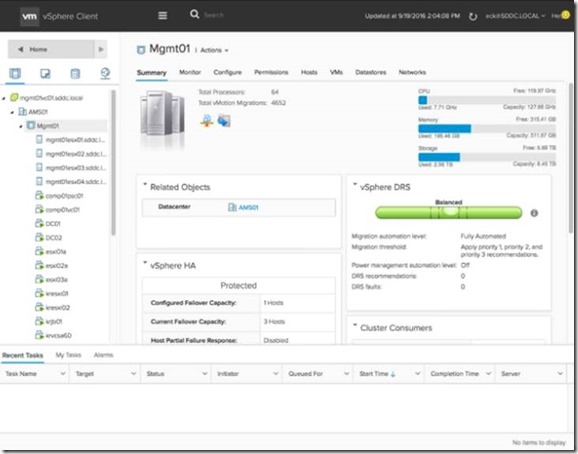Click the DRS info icon
The image size is (578, 454).
click(x=534, y=213)
